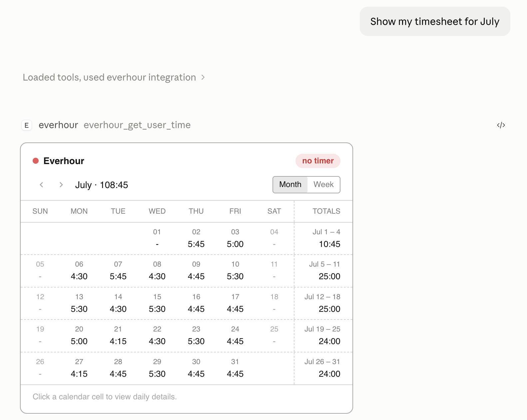Open July 04 Saturday cell
Image resolution: width=527 pixels, height=420 pixels.
274,238
